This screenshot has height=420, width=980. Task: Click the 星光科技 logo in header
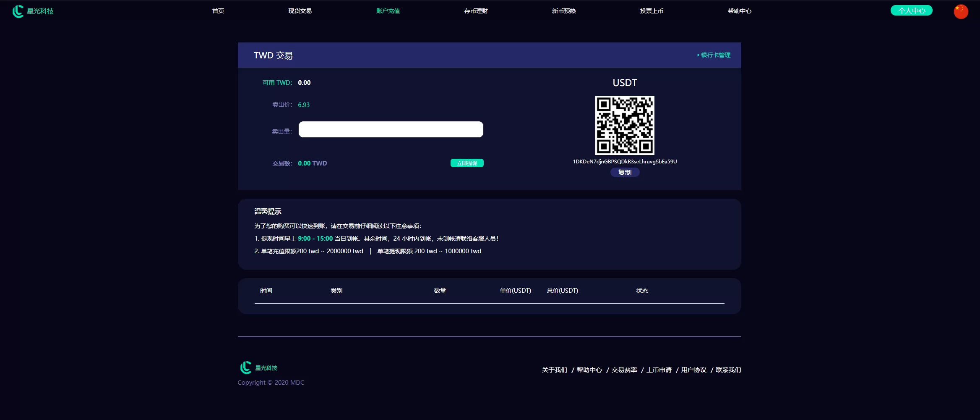33,11
